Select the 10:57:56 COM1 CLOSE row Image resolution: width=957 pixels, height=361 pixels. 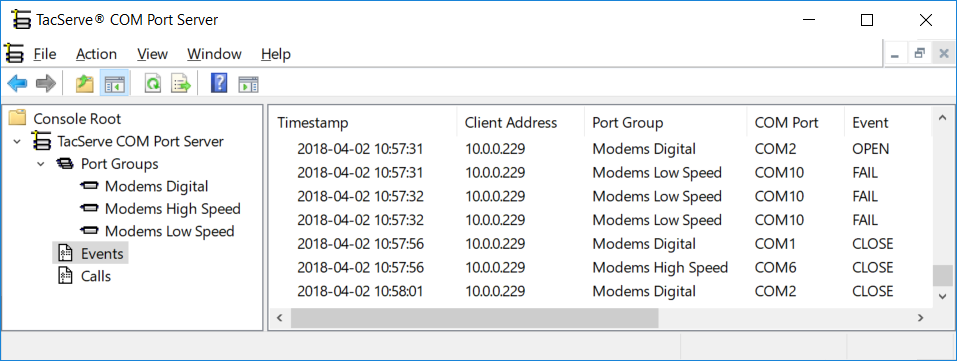(x=600, y=244)
